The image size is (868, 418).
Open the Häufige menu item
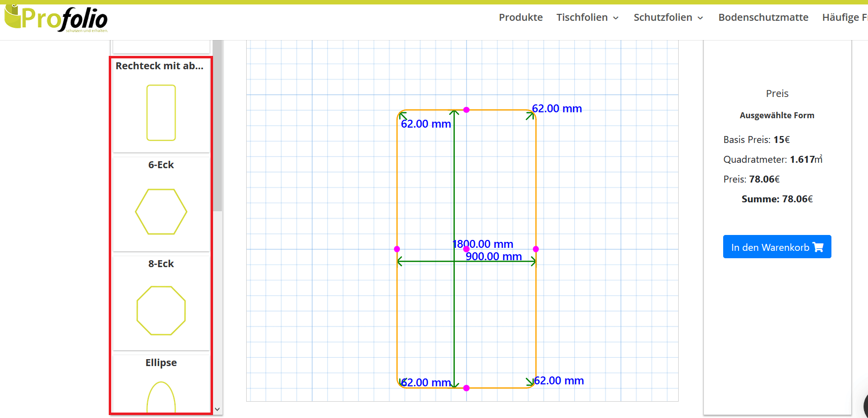pos(845,17)
